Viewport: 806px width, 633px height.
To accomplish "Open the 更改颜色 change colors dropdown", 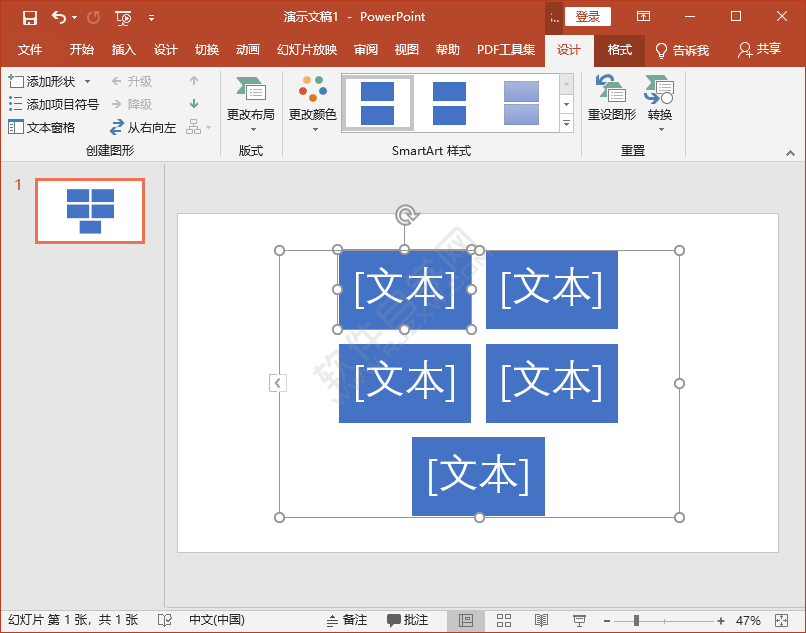I will click(313, 105).
